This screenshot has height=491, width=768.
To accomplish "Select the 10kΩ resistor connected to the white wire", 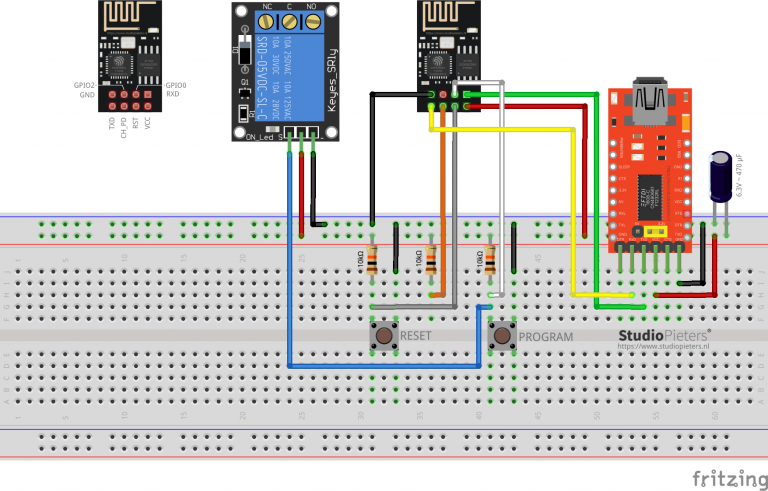I will click(x=490, y=260).
